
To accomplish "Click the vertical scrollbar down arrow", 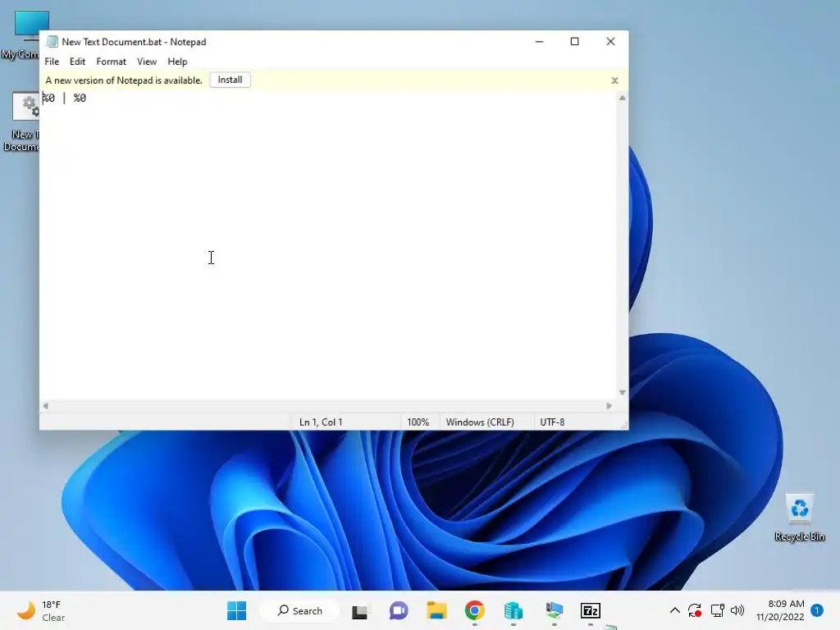I will coord(622,393).
